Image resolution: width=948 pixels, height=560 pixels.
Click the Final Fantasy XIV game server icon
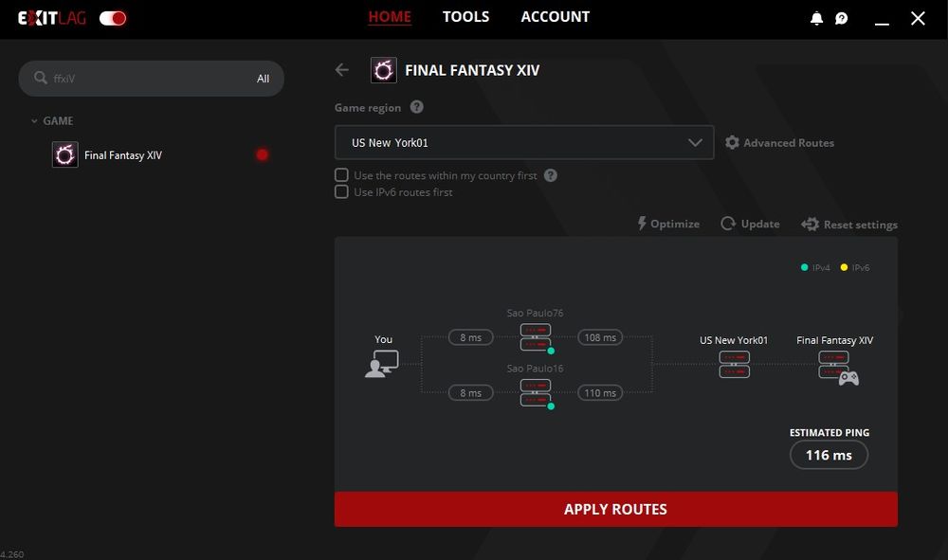point(838,368)
